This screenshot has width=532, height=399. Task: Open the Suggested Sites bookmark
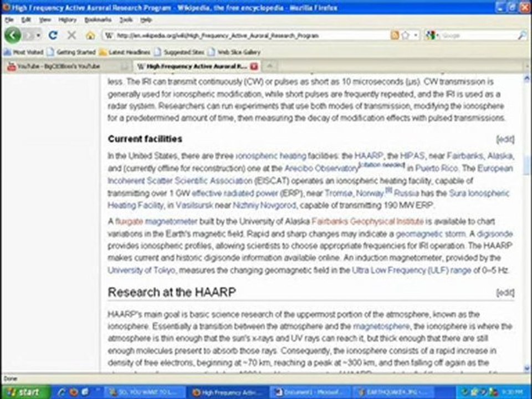click(x=179, y=52)
